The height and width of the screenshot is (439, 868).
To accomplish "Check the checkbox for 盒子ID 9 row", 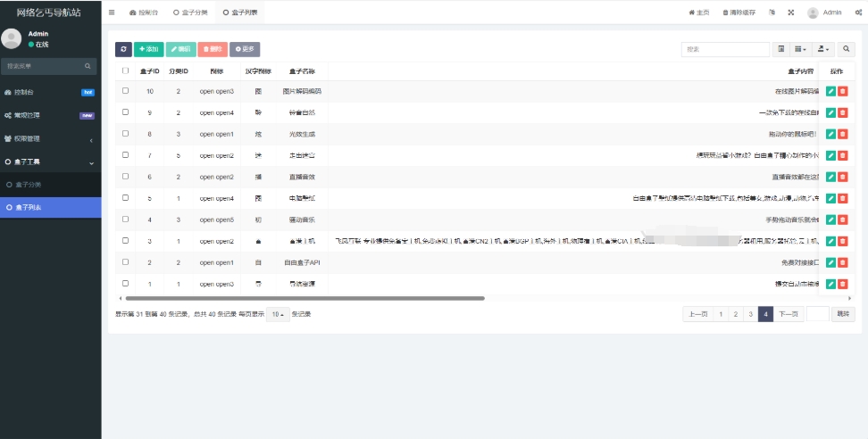I will [125, 112].
